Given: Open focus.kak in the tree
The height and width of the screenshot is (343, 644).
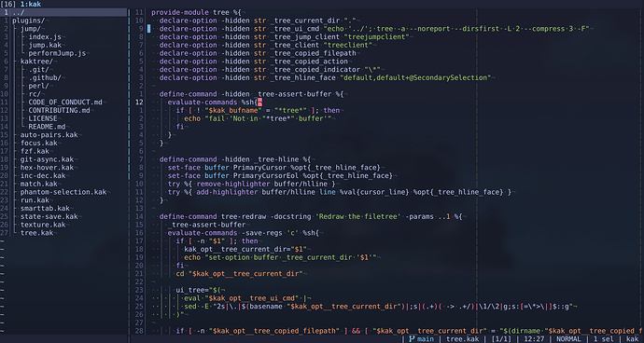Looking at the screenshot, I should click(x=38, y=144).
